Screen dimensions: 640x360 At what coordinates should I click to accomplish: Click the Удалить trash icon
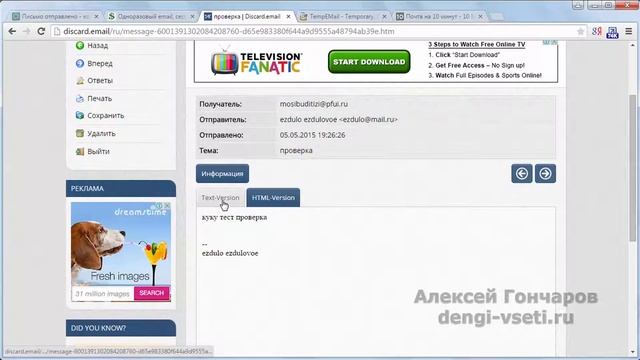[80, 133]
